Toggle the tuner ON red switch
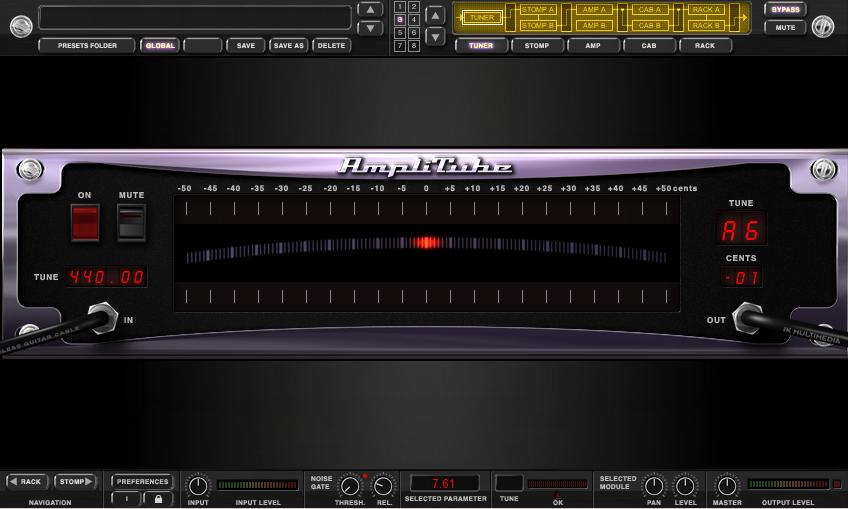 (x=85, y=222)
